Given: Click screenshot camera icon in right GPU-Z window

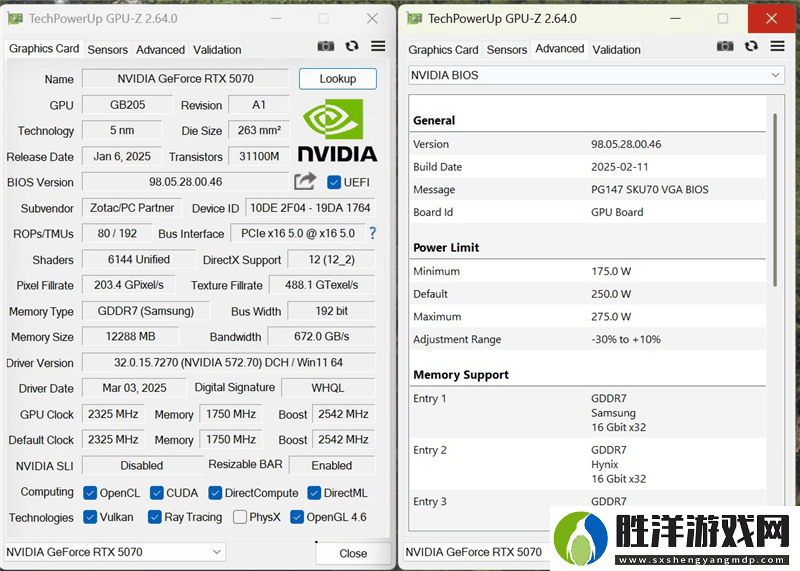Looking at the screenshot, I should (x=725, y=46).
